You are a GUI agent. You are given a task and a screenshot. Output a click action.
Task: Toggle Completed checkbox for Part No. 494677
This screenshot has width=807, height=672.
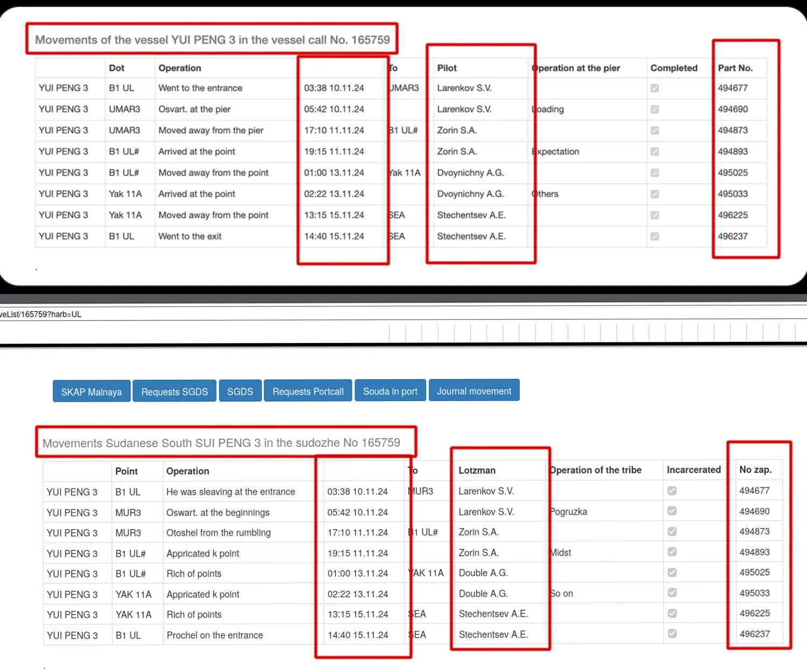[x=655, y=88]
